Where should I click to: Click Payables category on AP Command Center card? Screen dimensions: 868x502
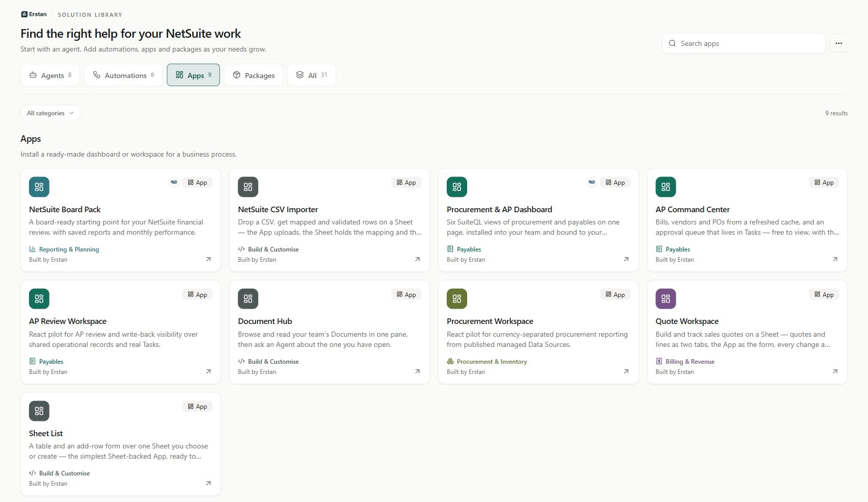pos(673,249)
